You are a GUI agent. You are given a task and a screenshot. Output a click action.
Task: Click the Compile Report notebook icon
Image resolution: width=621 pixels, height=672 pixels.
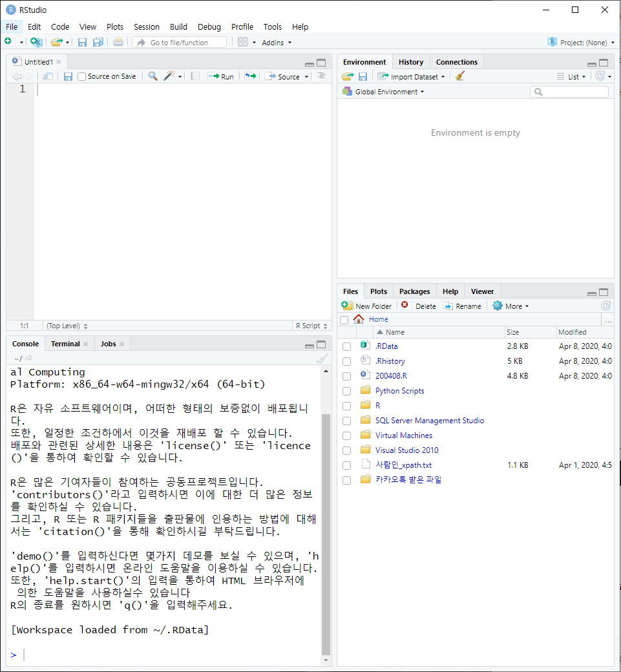click(195, 76)
